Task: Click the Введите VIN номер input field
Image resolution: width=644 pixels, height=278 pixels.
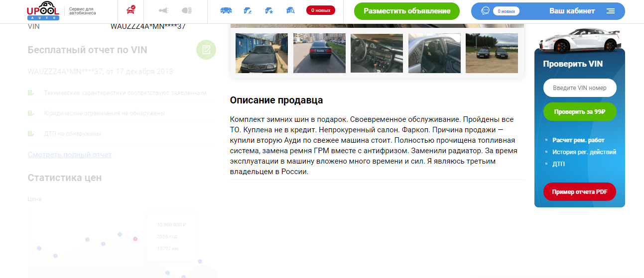Action: [x=579, y=88]
